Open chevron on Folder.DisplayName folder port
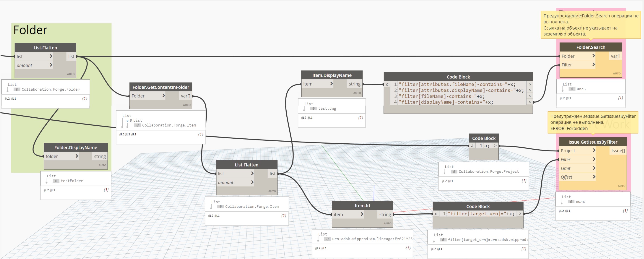This screenshot has width=644, height=259. click(77, 156)
